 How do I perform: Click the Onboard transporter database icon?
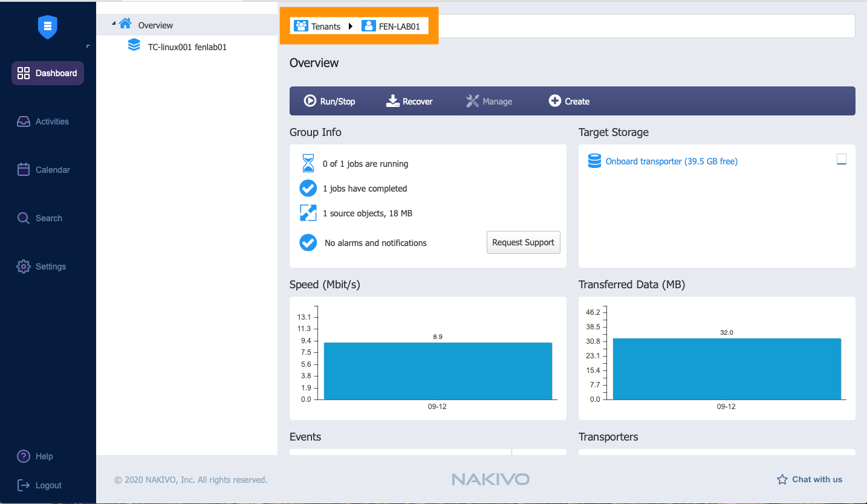coord(595,161)
